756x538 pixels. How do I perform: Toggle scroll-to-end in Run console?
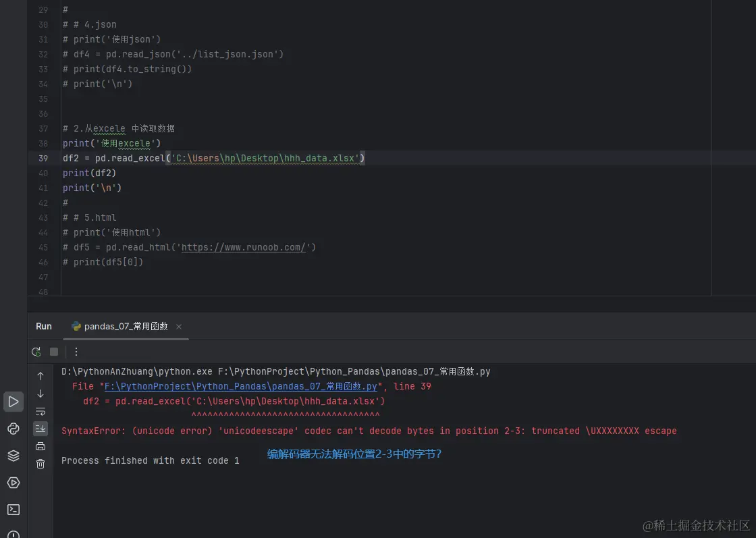(40, 428)
